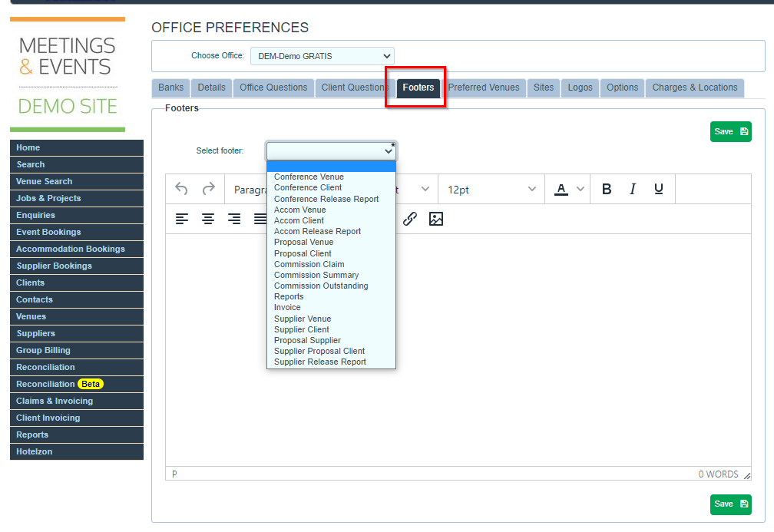The height and width of the screenshot is (532, 774).
Task: Open the Paragraph format dropdown
Action: pos(250,190)
